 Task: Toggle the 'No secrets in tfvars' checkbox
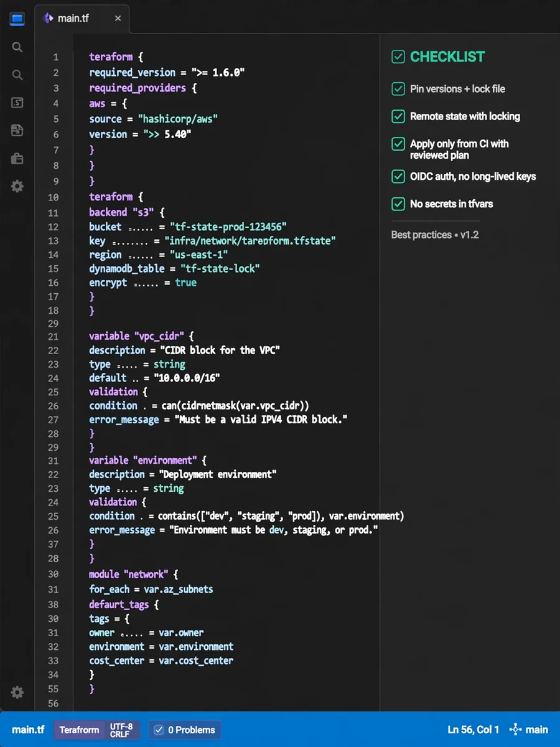(x=398, y=204)
